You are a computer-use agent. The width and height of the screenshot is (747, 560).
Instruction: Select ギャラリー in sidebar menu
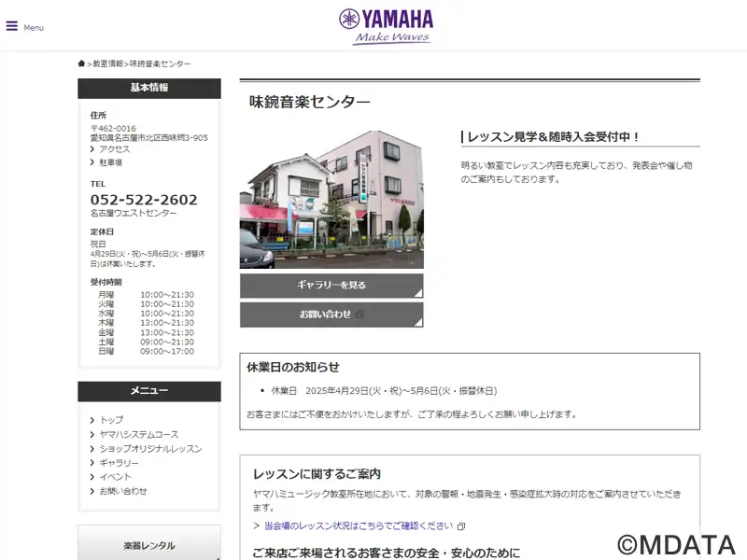(120, 463)
